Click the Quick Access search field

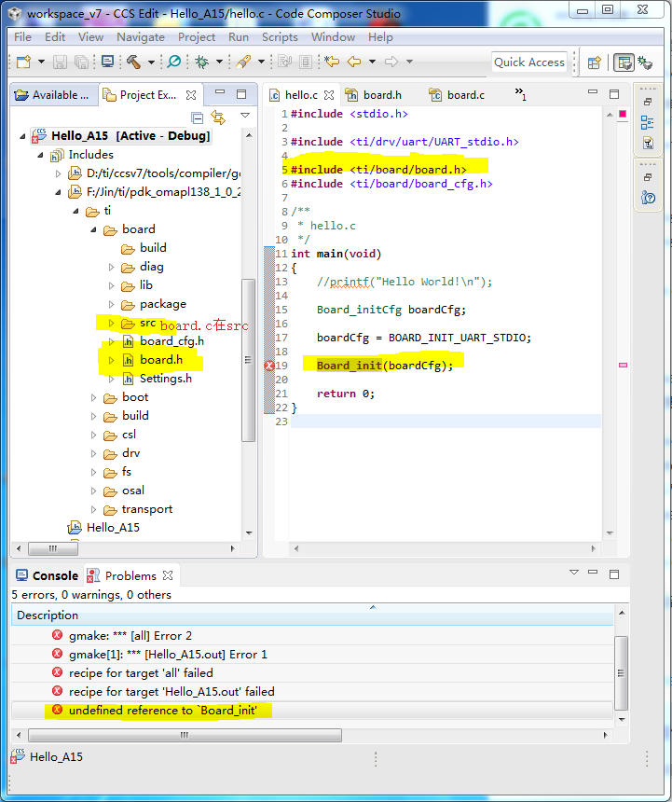(528, 62)
